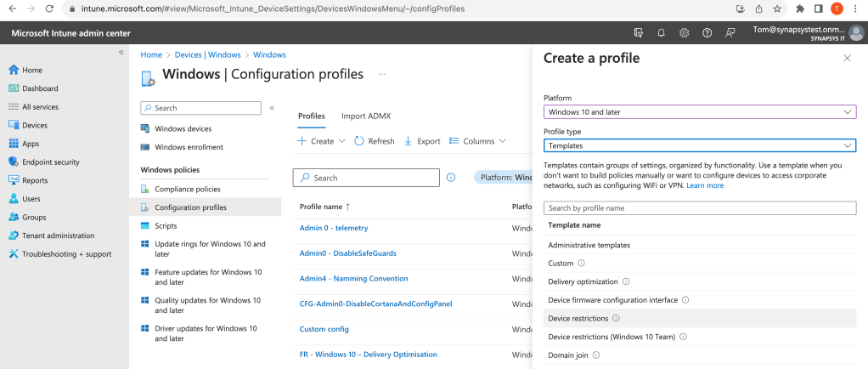The height and width of the screenshot is (369, 868).
Task: Open the settings gear in header
Action: (684, 33)
